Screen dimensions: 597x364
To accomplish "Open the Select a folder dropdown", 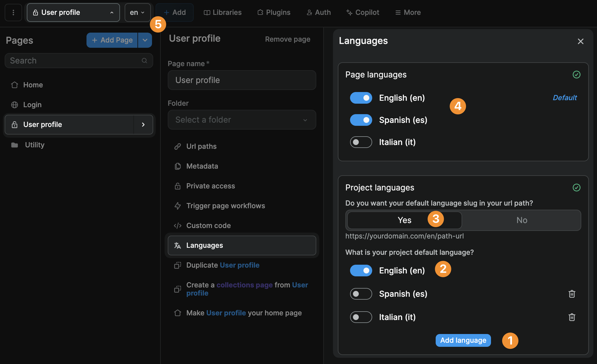I will (x=242, y=120).
